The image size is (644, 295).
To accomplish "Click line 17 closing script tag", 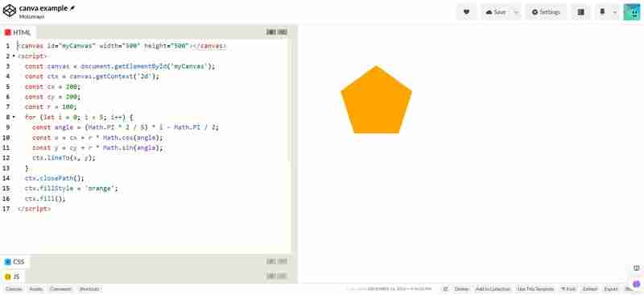I will pyautogui.click(x=34, y=209).
